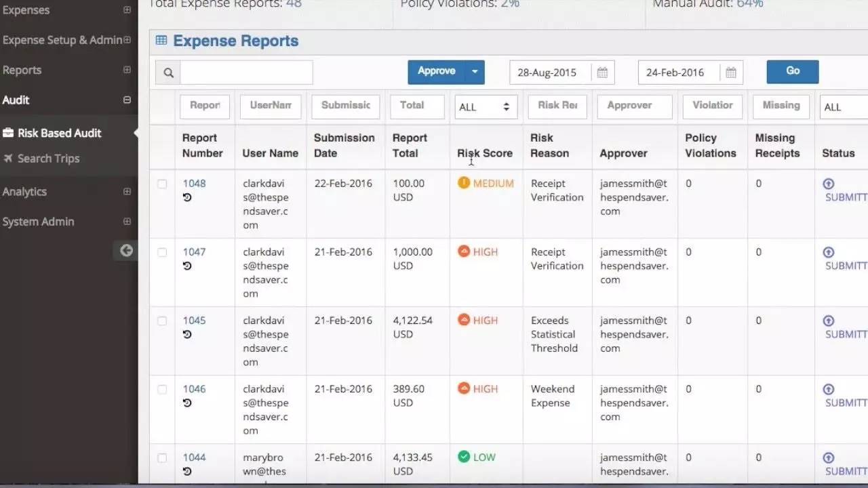This screenshot has height=488, width=868.
Task: Click the history icon under report 1047
Action: coord(187,266)
